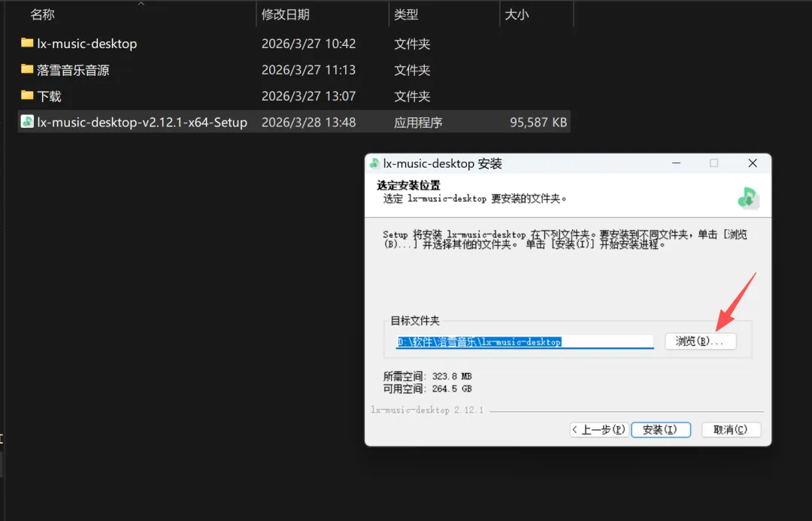The width and height of the screenshot is (812, 521).
Task: Click the 目标文件夹 group label
Action: point(415,320)
